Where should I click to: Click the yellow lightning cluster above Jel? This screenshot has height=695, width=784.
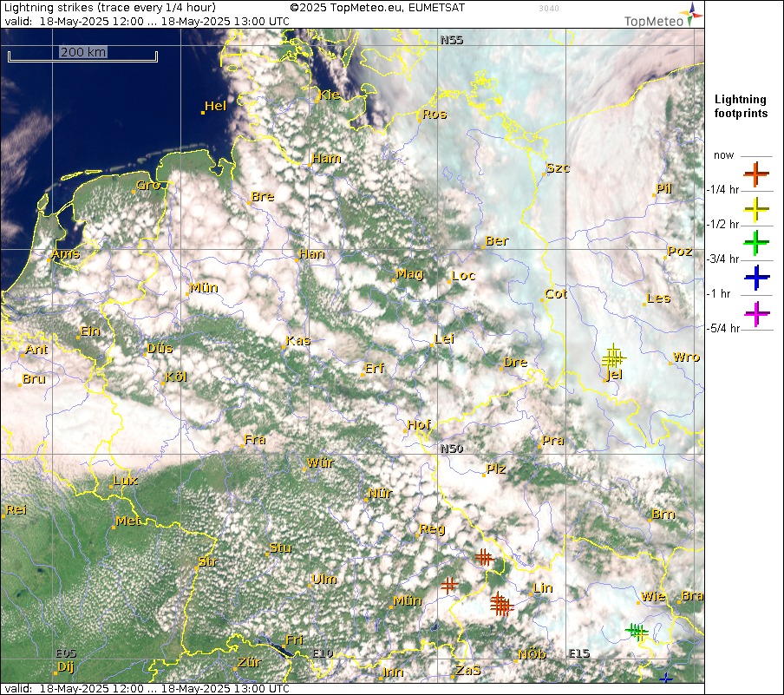tap(613, 357)
